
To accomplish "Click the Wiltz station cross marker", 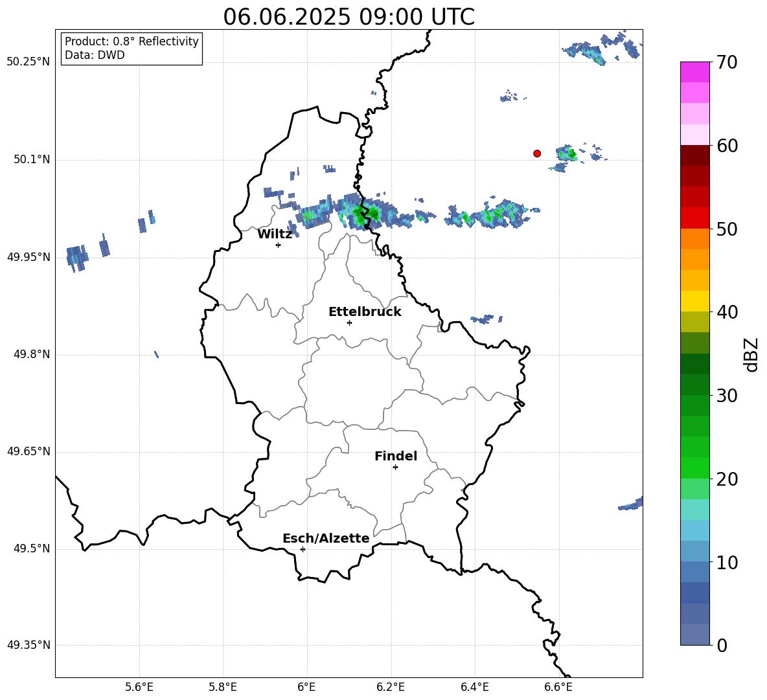I will point(279,245).
